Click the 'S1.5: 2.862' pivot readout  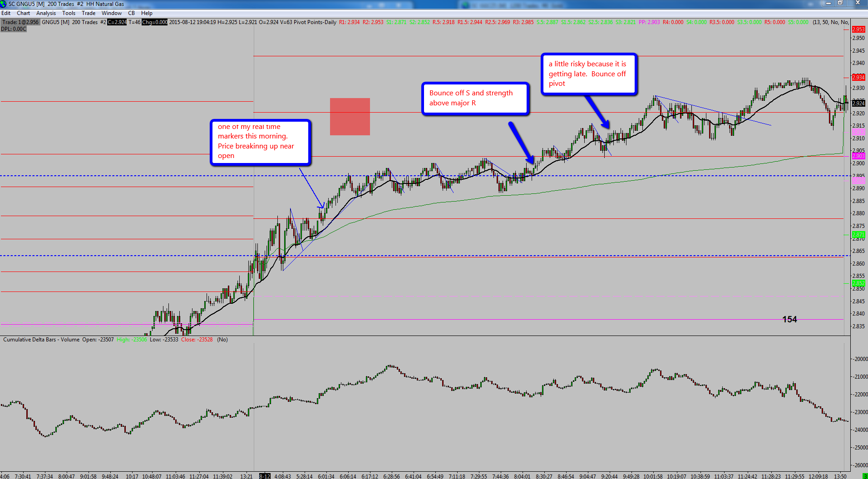[x=573, y=22]
